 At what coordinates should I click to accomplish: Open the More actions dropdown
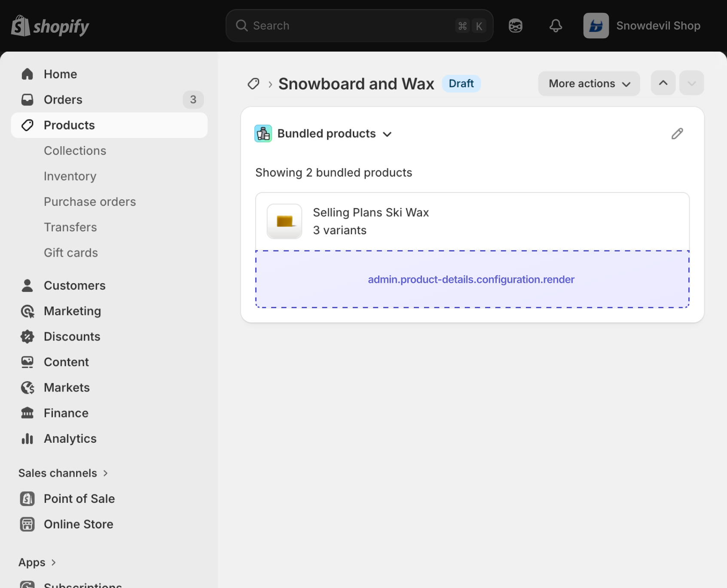click(589, 83)
